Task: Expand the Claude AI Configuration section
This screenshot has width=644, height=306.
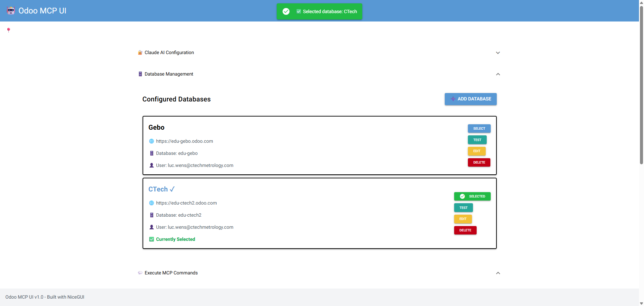Action: (498, 53)
